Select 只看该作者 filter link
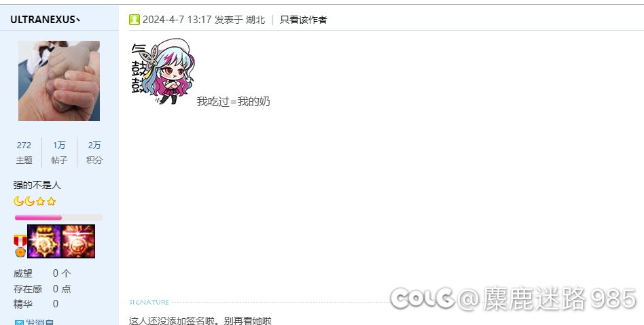 click(x=303, y=20)
